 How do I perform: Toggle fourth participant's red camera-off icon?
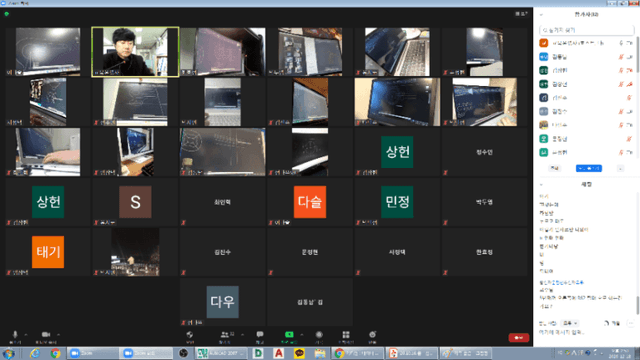pos(629,84)
